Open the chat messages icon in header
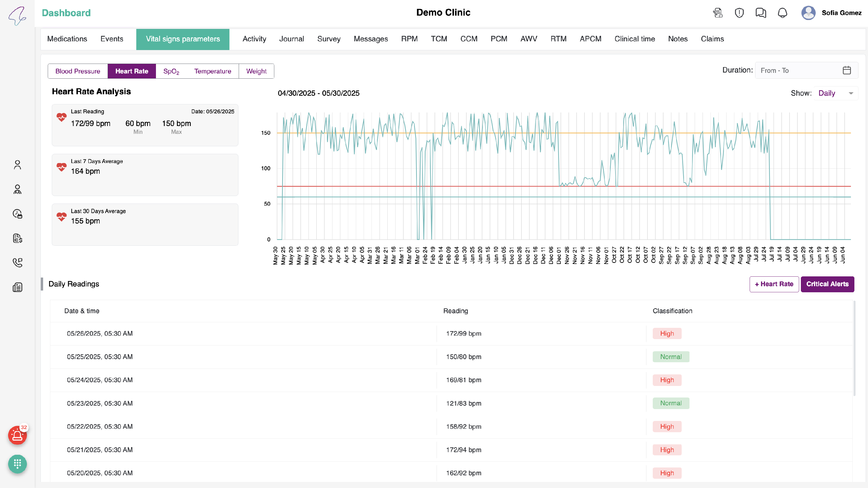The image size is (868, 488). coord(760,13)
